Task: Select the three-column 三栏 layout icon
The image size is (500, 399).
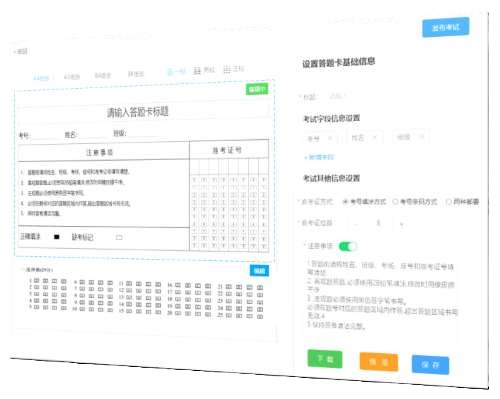Action: coord(233,69)
